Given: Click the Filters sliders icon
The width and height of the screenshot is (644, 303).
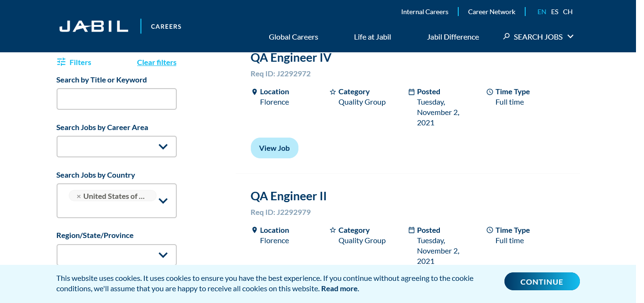Looking at the screenshot, I should [x=61, y=62].
